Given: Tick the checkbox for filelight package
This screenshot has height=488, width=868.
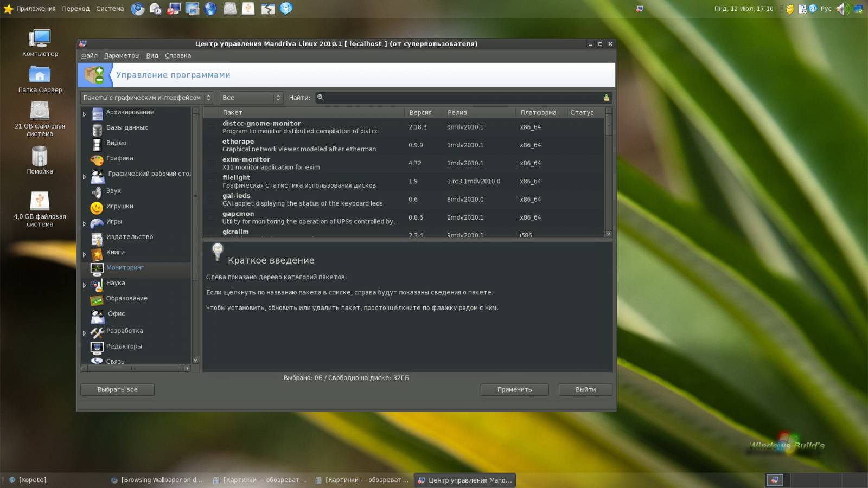Looking at the screenshot, I should coord(211,182).
